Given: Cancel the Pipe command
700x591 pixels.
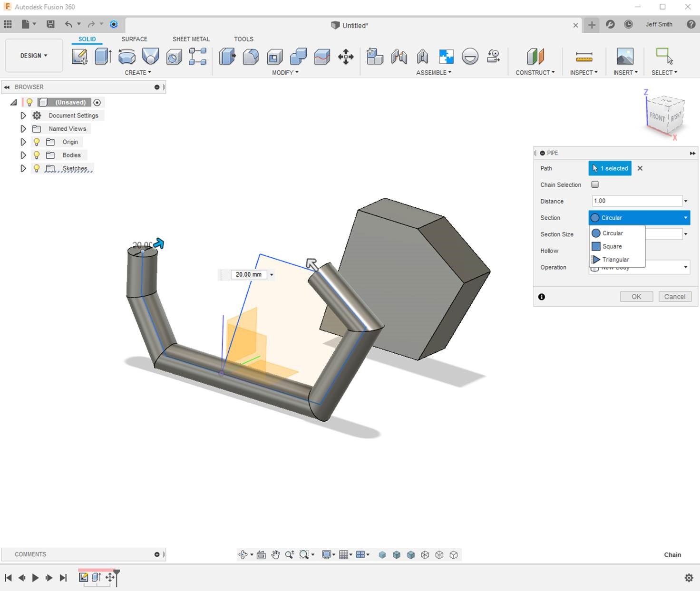Looking at the screenshot, I should 675,296.
